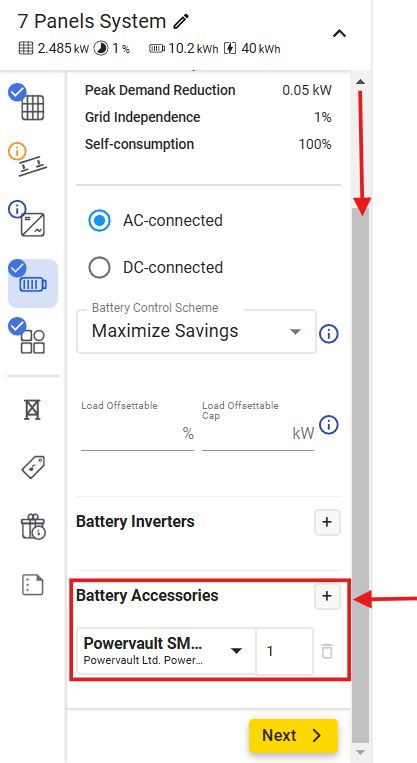Show Battery Control Scheme info
Screen dimensions: 417x763
[329, 334]
